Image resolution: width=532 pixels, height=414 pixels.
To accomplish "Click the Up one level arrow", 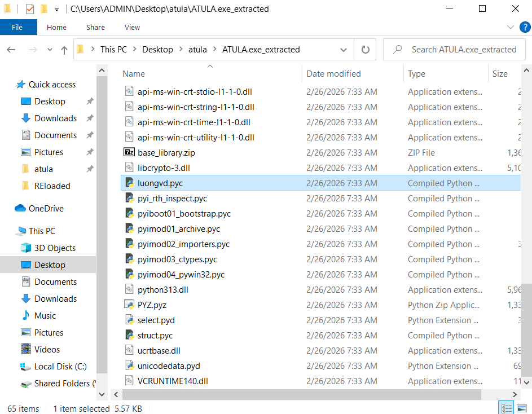I will coord(64,50).
